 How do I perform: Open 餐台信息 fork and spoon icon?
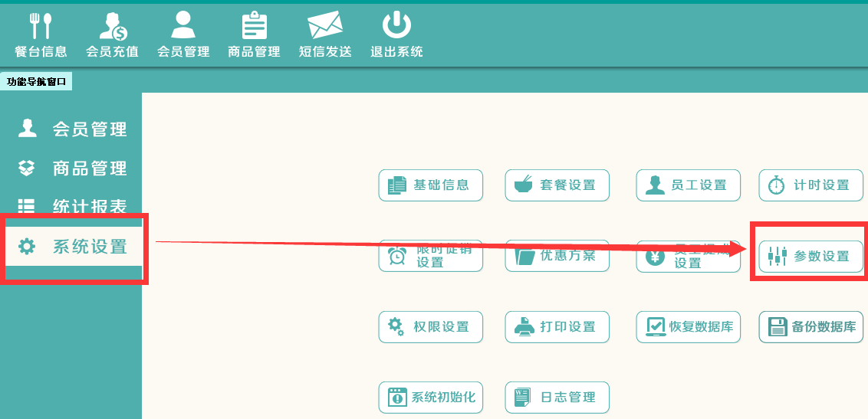[41, 25]
